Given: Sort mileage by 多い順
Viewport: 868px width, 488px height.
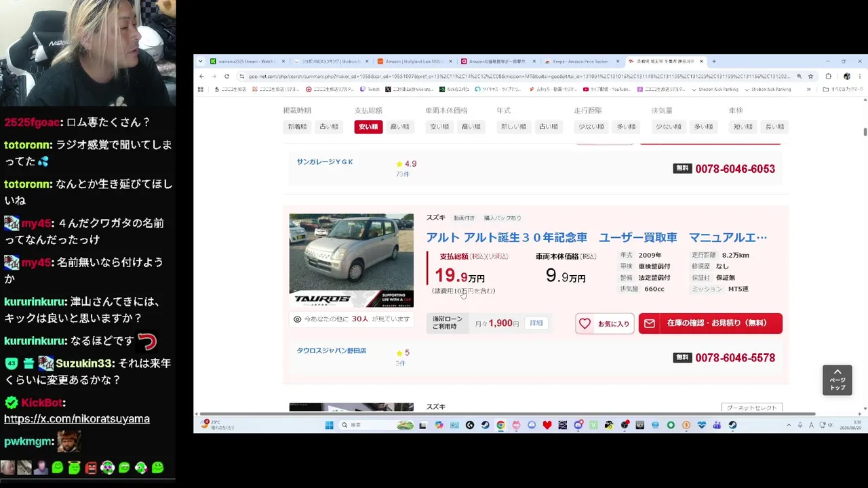Looking at the screenshot, I should [x=626, y=127].
